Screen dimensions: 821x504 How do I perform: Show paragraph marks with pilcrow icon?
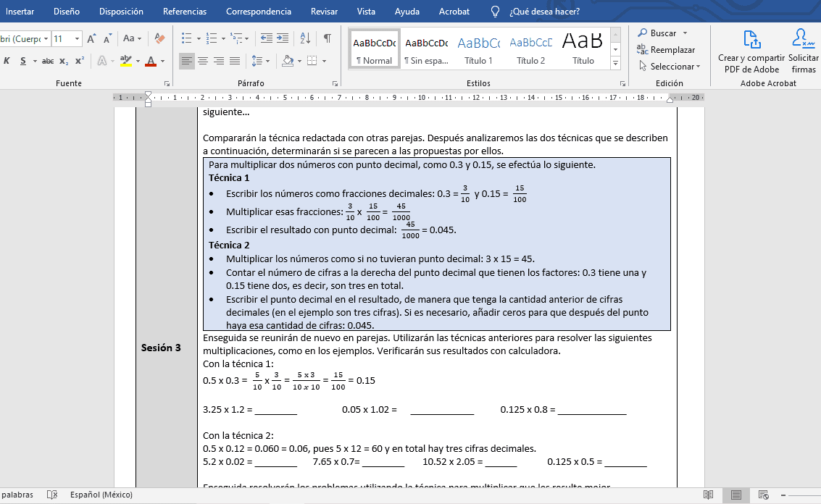(x=328, y=38)
